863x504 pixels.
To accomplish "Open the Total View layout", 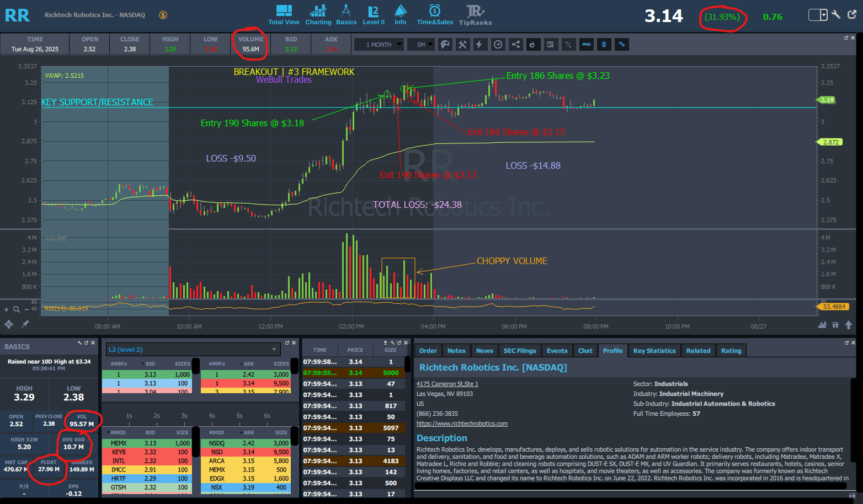I will pyautogui.click(x=284, y=15).
